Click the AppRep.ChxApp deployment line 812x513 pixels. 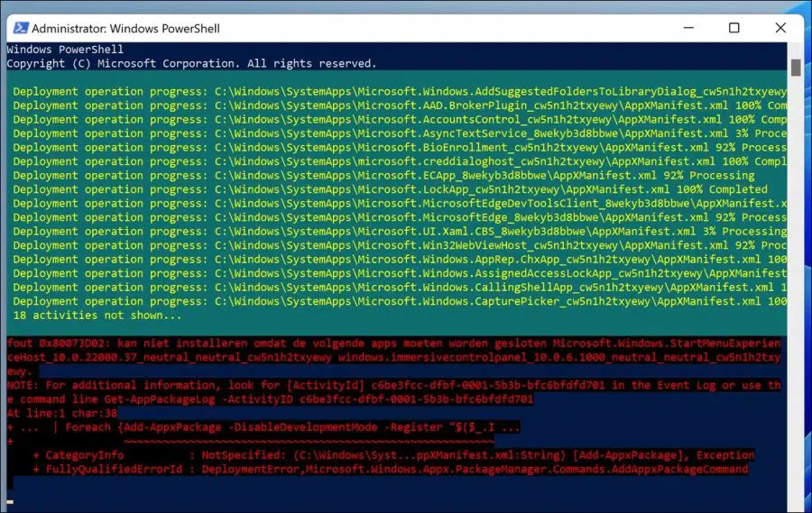[x=400, y=260]
